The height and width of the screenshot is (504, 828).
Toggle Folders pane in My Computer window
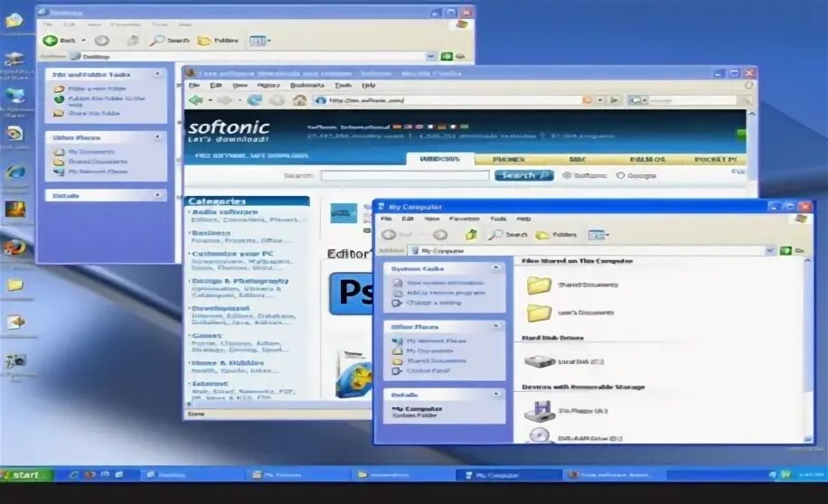point(556,234)
